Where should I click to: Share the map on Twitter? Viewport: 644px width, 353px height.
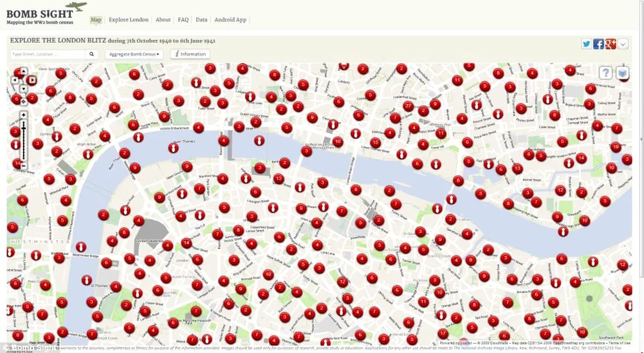tap(586, 44)
